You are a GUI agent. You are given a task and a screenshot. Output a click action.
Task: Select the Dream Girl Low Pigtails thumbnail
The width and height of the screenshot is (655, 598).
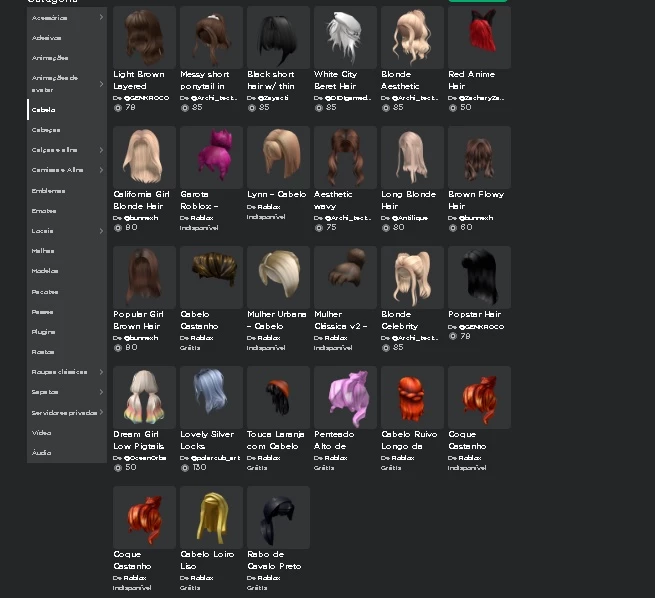tap(144, 397)
